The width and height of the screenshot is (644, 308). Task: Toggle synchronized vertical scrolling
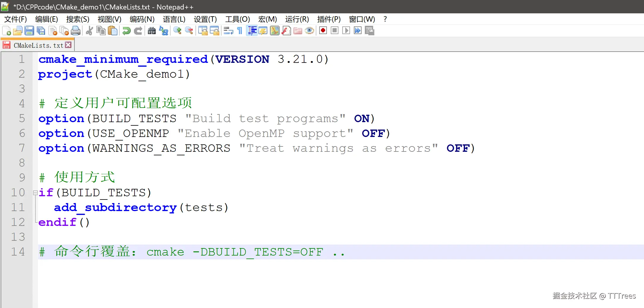click(203, 31)
